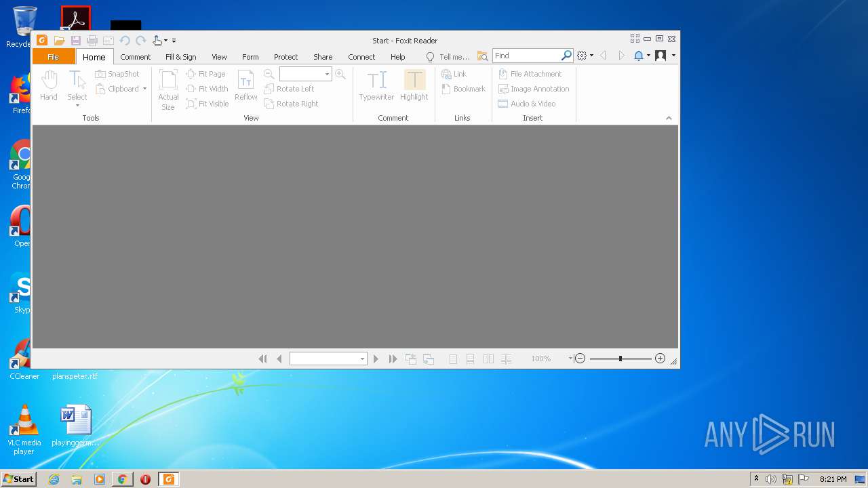
Task: Click the zoom out minus button in status bar
Action: pyautogui.click(x=580, y=359)
